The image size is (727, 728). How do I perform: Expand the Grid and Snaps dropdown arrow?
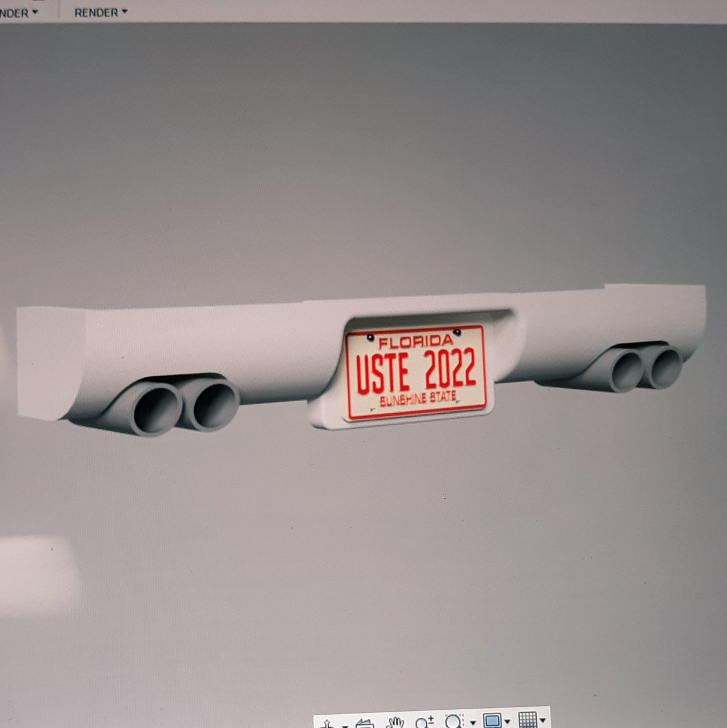(x=543, y=721)
